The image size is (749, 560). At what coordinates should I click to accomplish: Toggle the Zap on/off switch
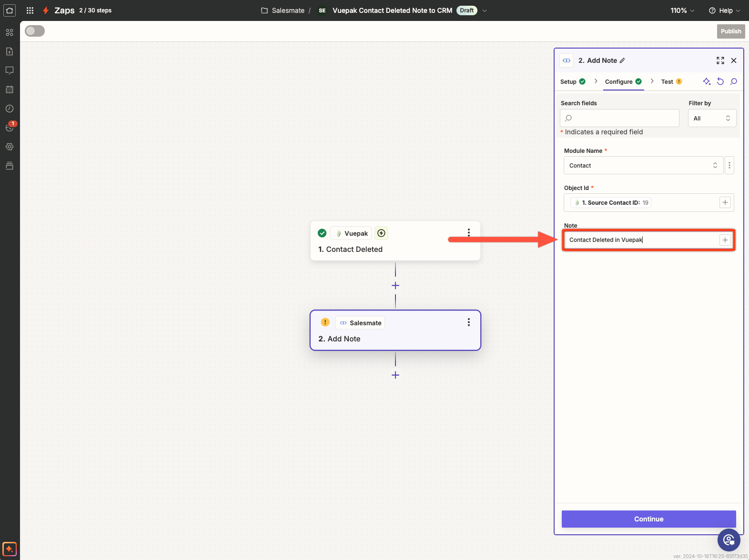[x=35, y=31]
